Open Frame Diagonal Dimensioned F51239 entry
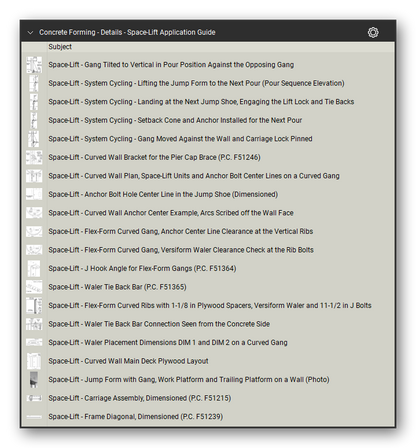 click(136, 416)
